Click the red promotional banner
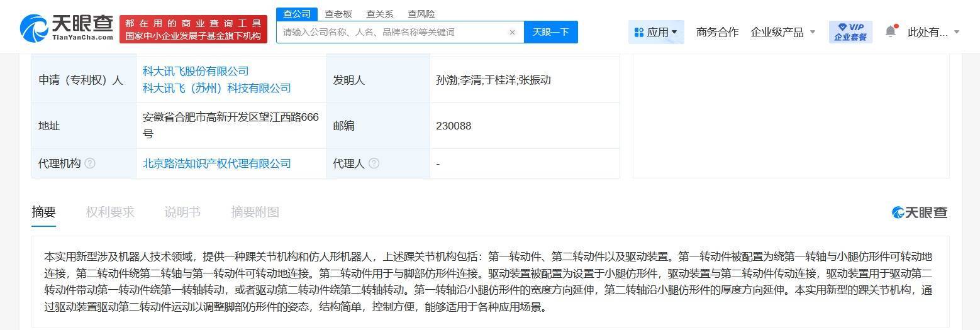The image size is (980, 330). pos(193,30)
